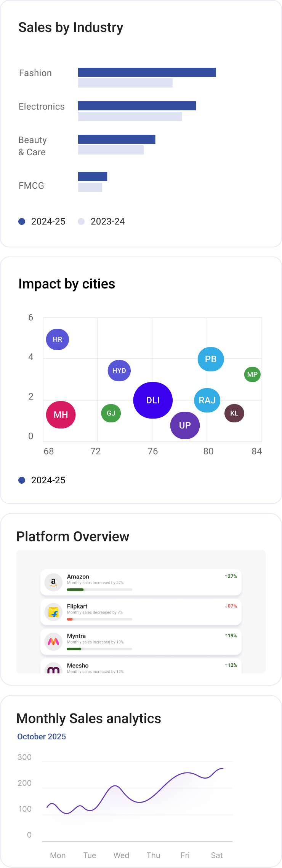Click the MH bubble in Impact by cities

pos(61,415)
